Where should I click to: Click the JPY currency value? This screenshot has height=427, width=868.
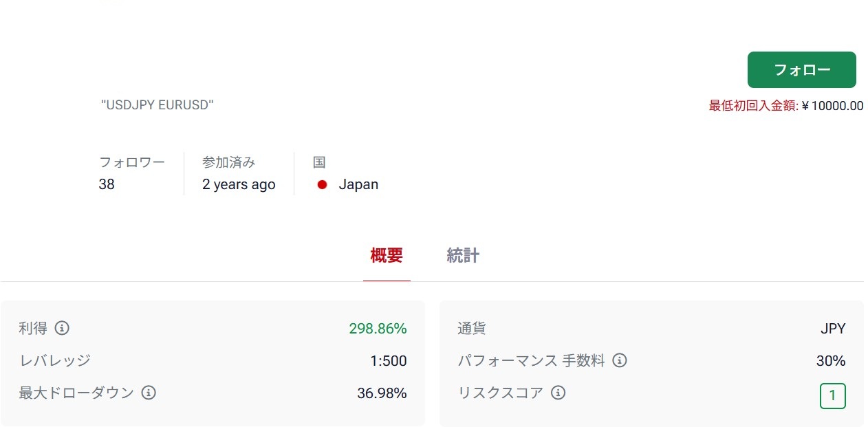click(833, 329)
